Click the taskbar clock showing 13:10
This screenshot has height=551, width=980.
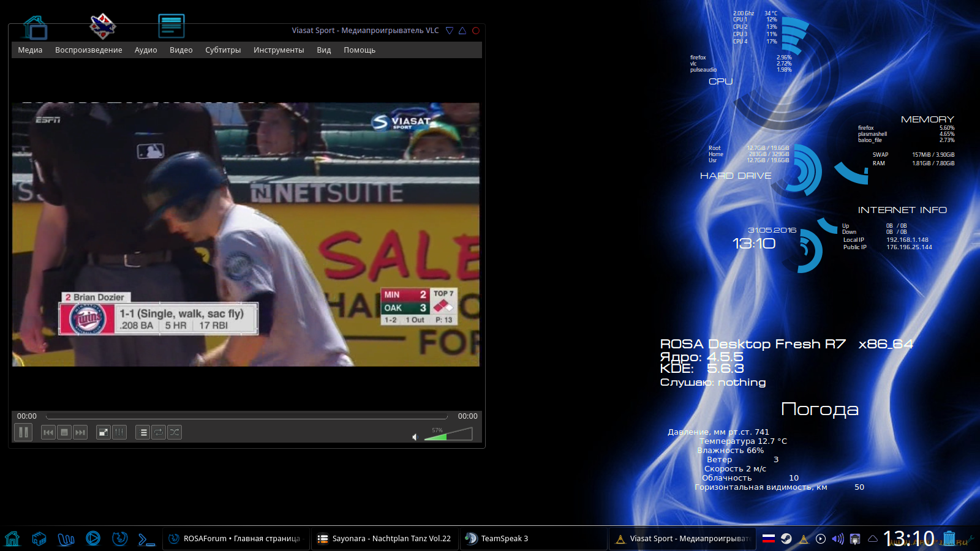tap(909, 539)
